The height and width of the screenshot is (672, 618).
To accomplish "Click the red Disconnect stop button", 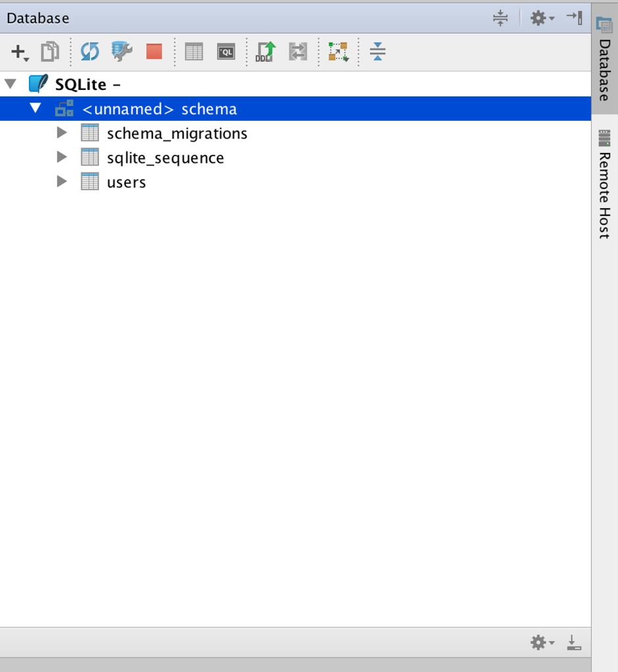I will coord(154,52).
